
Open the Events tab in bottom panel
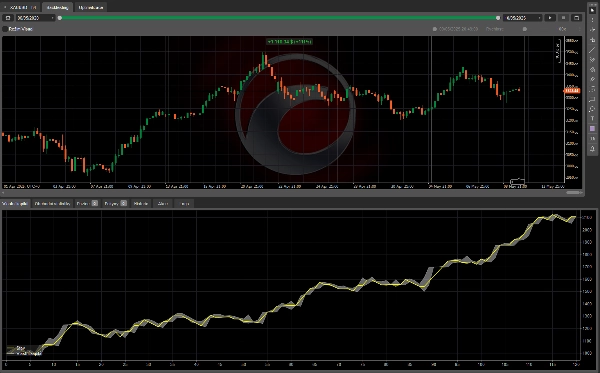click(163, 204)
